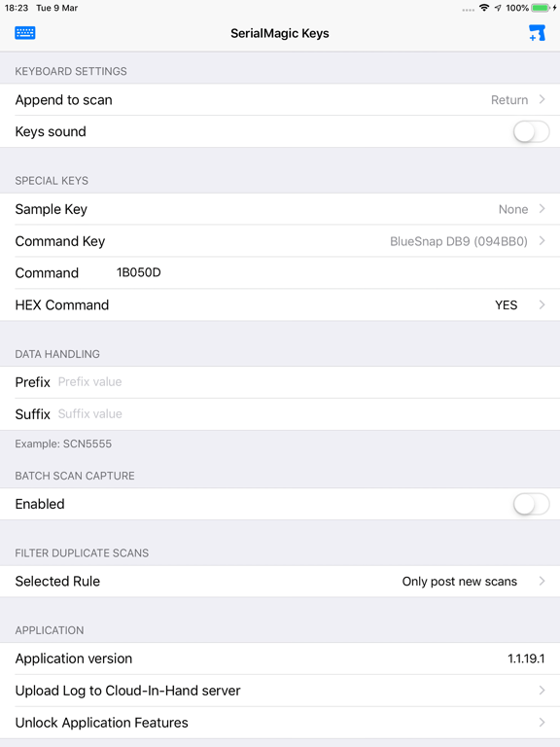This screenshot has height=747, width=560.
Task: Open the Selected Rule filter options
Action: point(280,582)
